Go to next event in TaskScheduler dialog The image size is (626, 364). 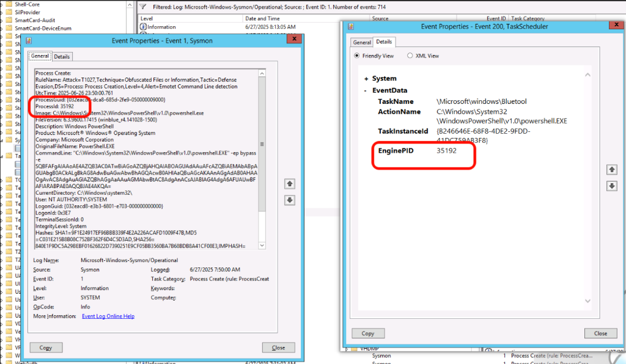(x=609, y=186)
